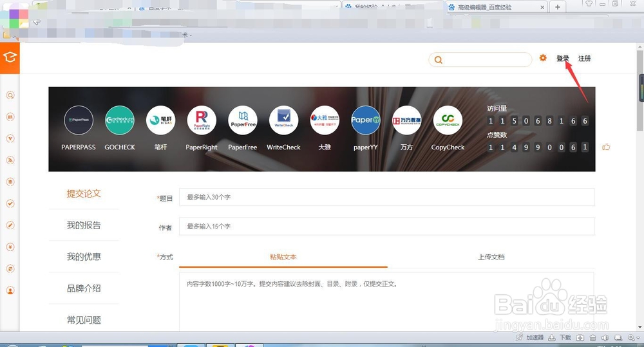
Task: Choose the 笔杆 logo
Action: pos(160,120)
